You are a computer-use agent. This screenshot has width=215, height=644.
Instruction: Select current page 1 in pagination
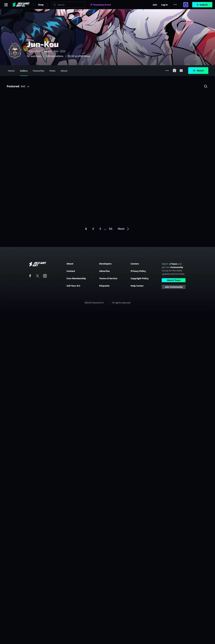(x=86, y=229)
